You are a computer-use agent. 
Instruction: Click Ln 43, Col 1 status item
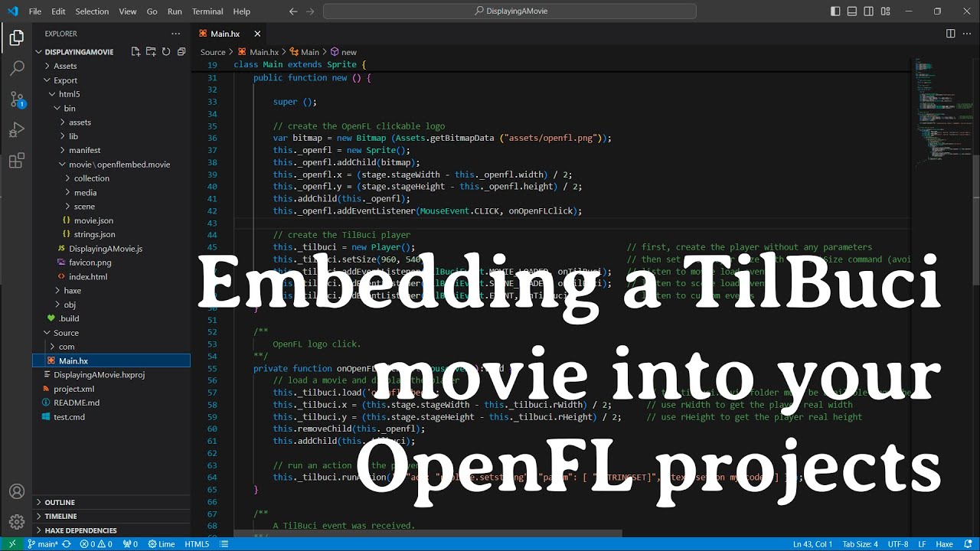[x=813, y=544]
